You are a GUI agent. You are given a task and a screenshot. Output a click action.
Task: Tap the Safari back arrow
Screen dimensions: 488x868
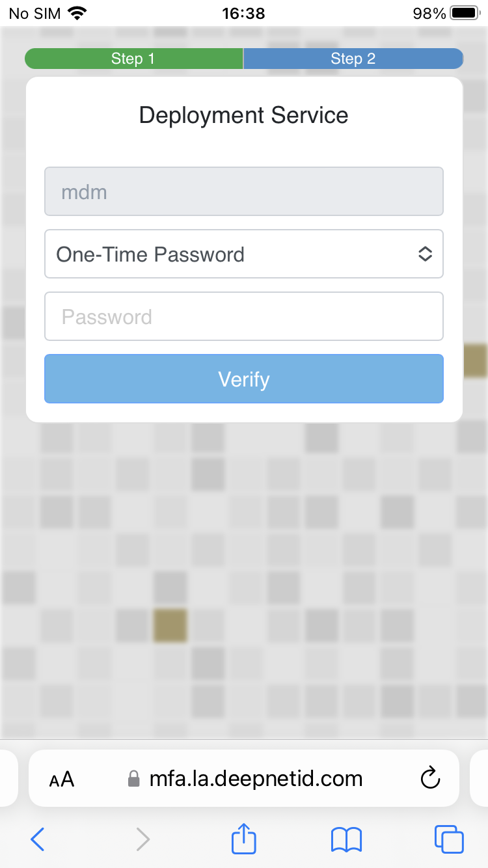pos(38,839)
